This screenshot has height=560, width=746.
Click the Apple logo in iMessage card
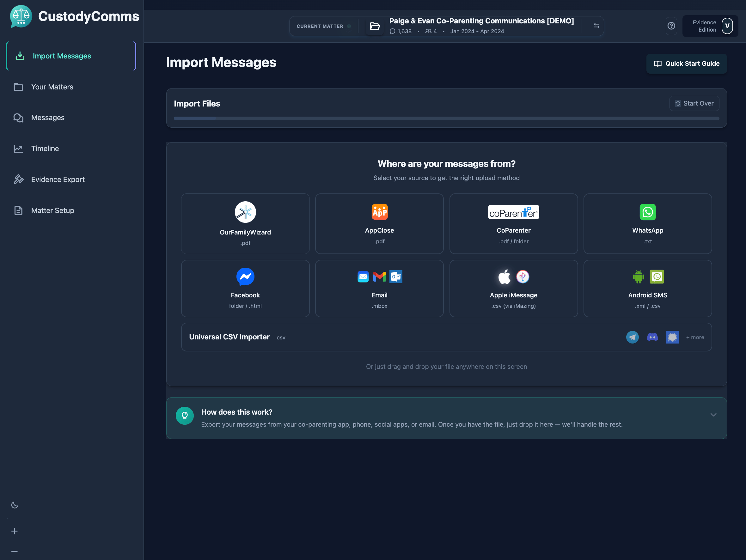point(504,277)
